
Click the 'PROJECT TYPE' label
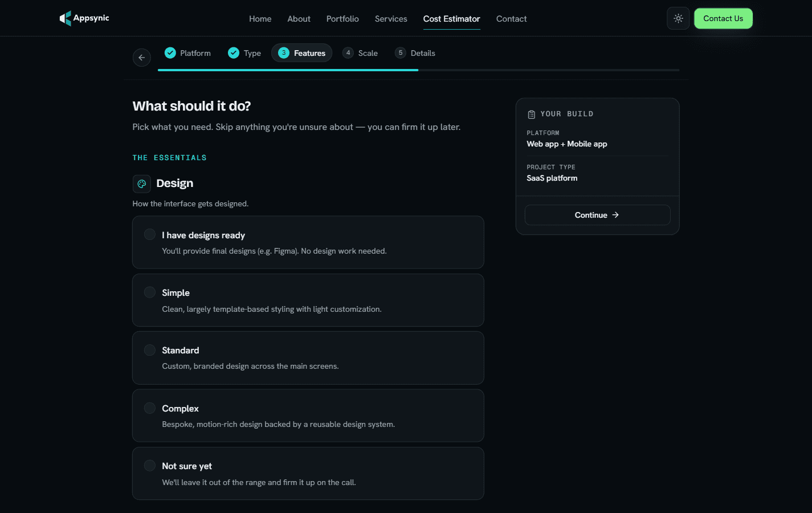click(551, 167)
